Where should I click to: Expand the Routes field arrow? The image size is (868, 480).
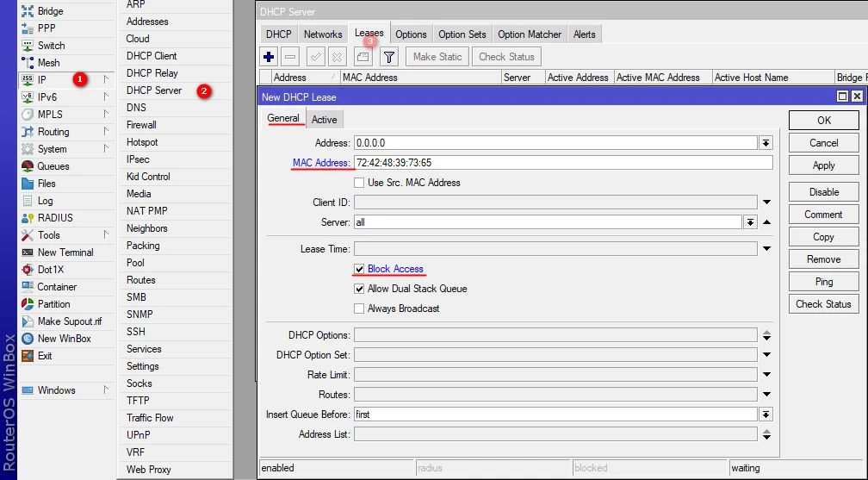click(766, 395)
